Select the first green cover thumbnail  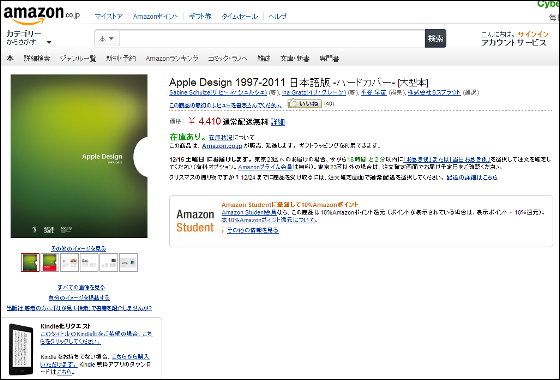30,262
